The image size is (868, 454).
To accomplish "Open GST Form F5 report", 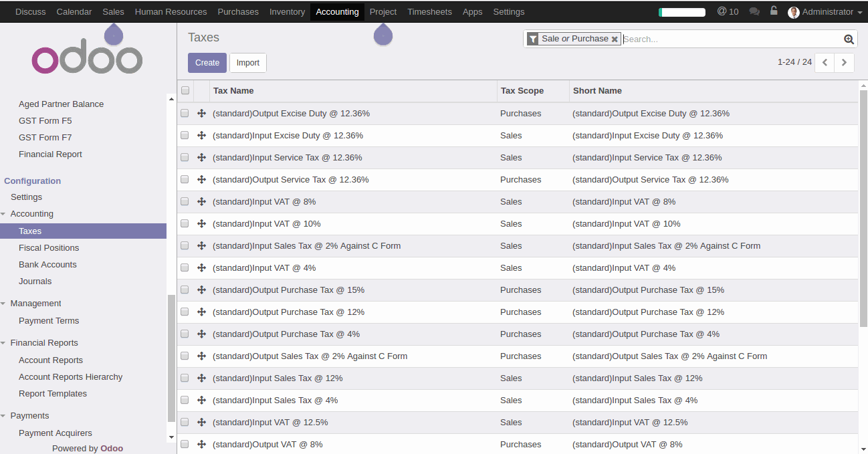I will point(45,121).
